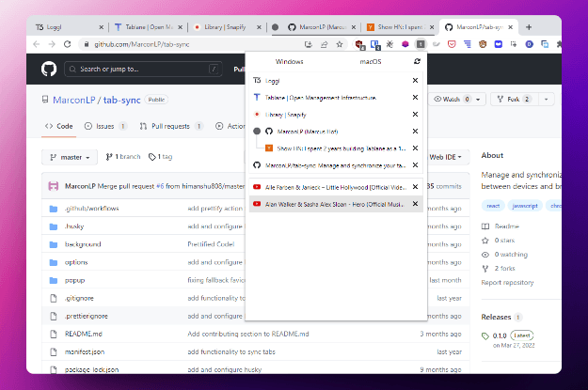Open new browser tab with plus button
The width and height of the screenshot is (588, 390).
pyautogui.click(x=529, y=27)
